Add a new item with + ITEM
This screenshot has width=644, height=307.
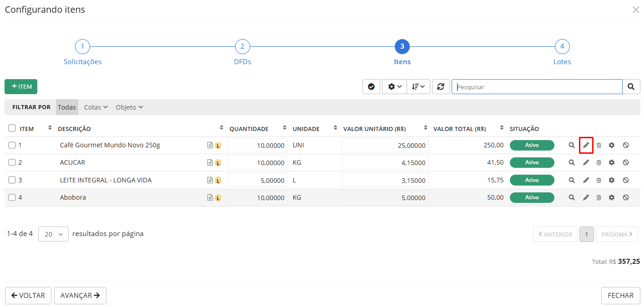click(x=21, y=86)
